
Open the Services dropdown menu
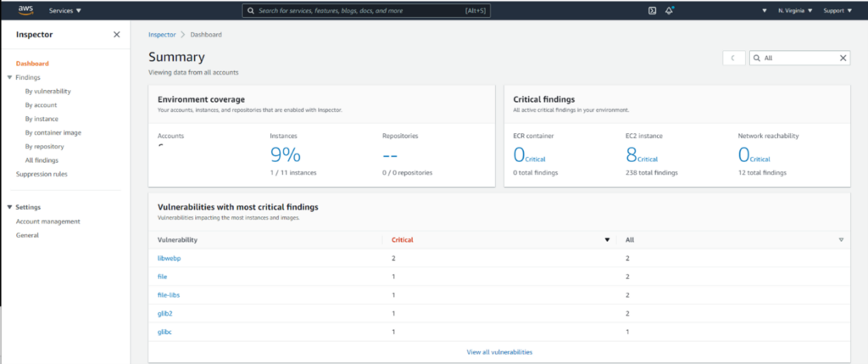pos(65,10)
